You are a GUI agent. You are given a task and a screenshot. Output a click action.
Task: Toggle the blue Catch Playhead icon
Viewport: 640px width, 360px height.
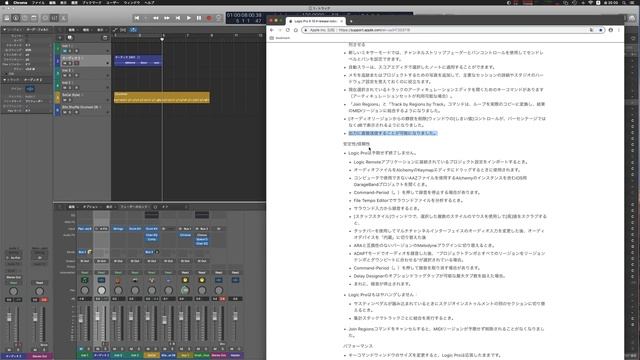[x=133, y=30]
